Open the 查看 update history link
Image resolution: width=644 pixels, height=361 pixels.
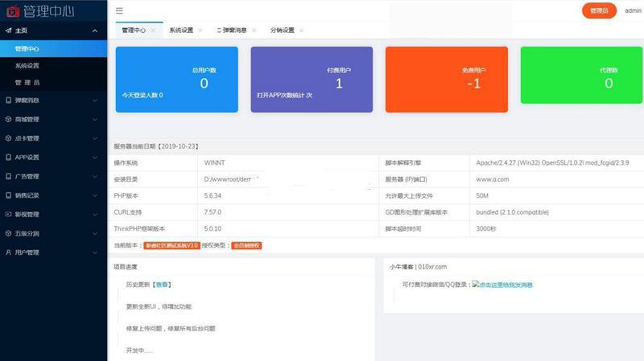pos(163,285)
